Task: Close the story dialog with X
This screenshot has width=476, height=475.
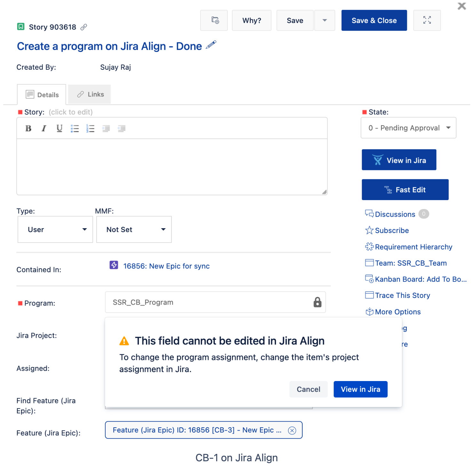Action: pyautogui.click(x=462, y=6)
